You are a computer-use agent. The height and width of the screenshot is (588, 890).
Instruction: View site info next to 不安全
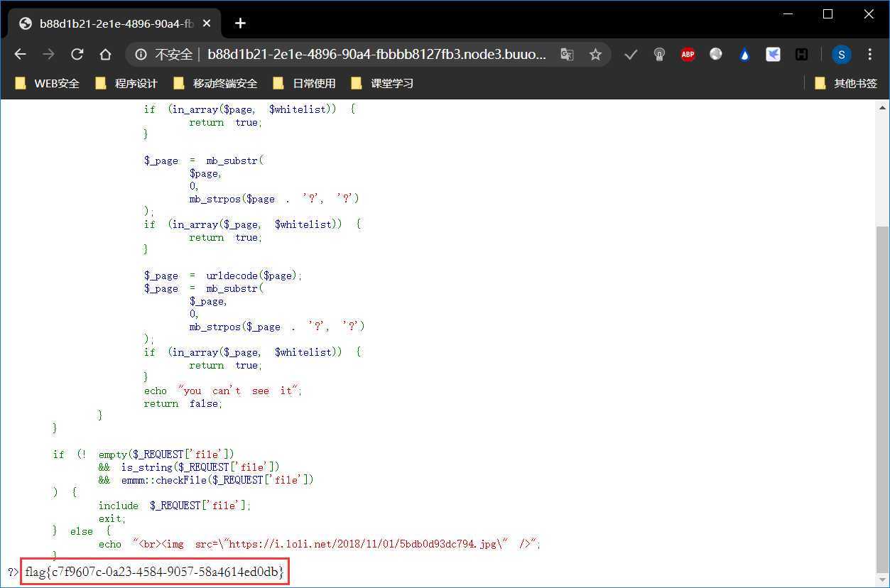pos(141,55)
